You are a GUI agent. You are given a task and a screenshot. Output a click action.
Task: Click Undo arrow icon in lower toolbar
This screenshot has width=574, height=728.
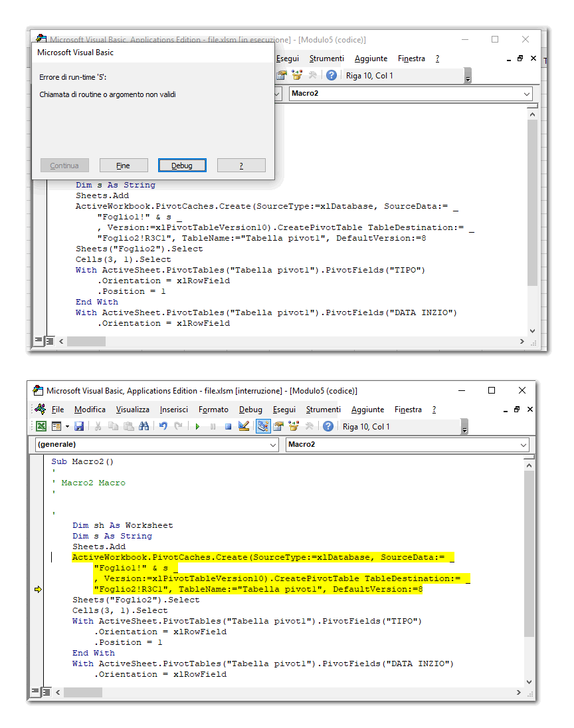(163, 426)
